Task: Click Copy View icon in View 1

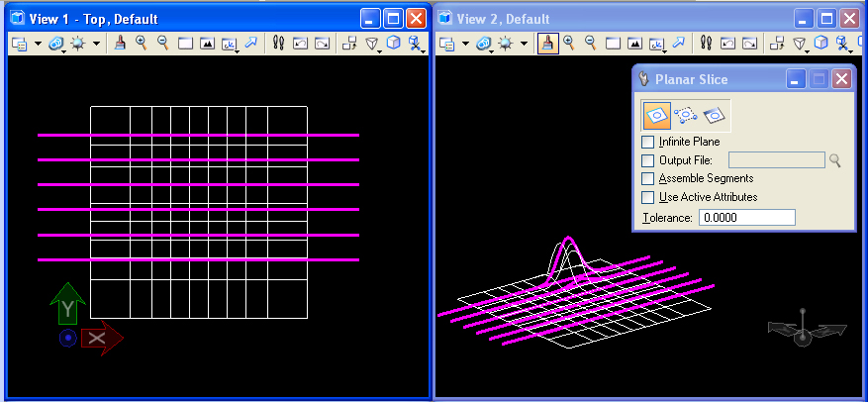Action: click(349, 44)
